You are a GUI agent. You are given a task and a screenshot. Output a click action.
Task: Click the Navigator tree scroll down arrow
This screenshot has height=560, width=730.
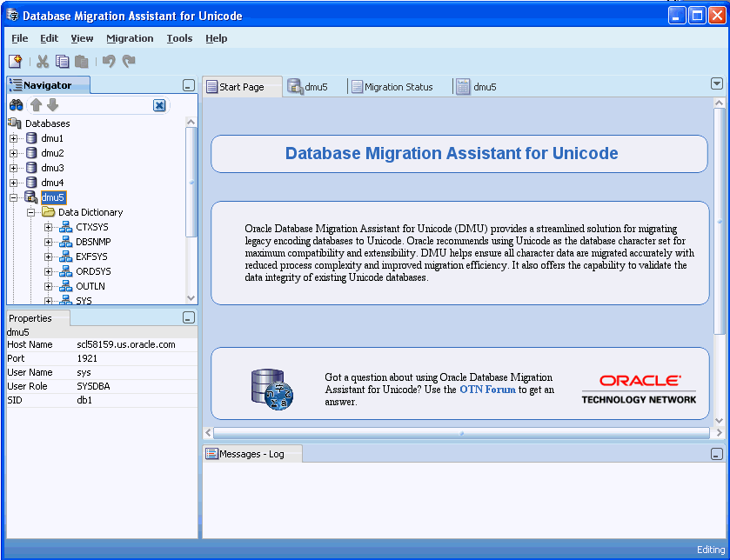point(191,298)
